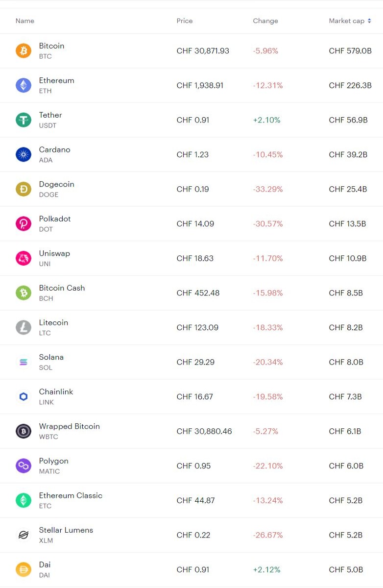Viewport: 383px width, 588px height.
Task: Click the Price column header
Action: [x=185, y=21]
